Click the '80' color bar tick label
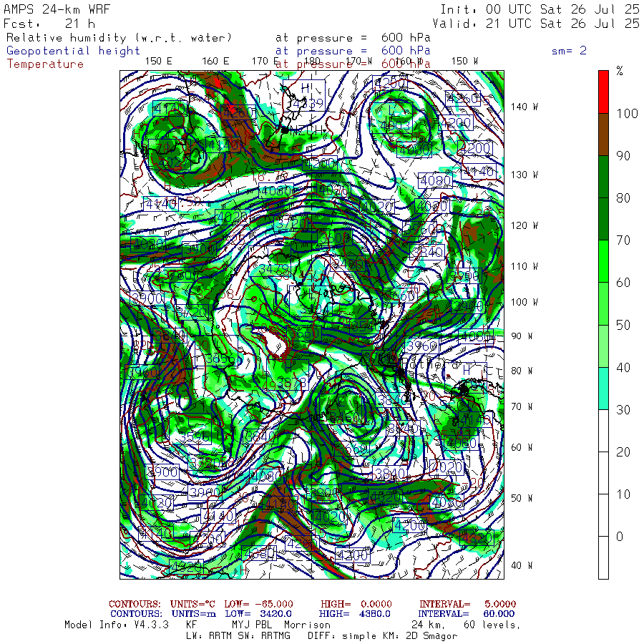Image resolution: width=644 pixels, height=644 pixels. [x=623, y=198]
